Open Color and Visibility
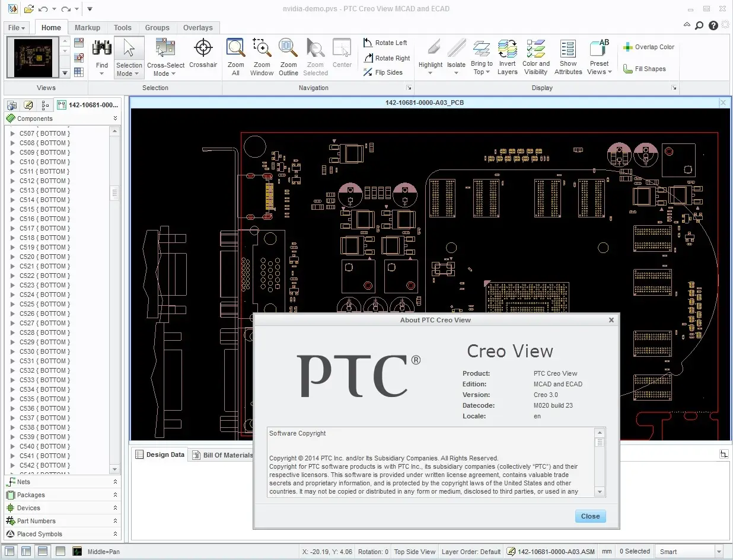The height and width of the screenshot is (560, 733). [536, 57]
